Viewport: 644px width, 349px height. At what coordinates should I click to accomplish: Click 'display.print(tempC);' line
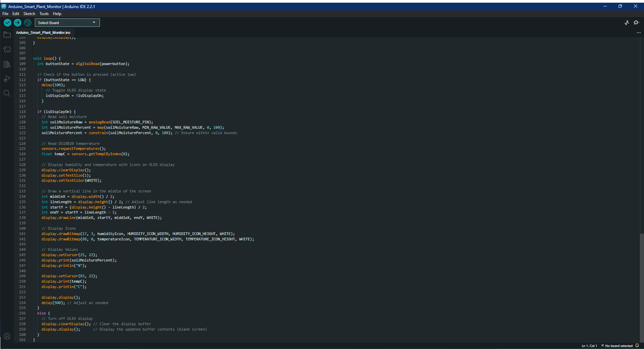[64, 281]
